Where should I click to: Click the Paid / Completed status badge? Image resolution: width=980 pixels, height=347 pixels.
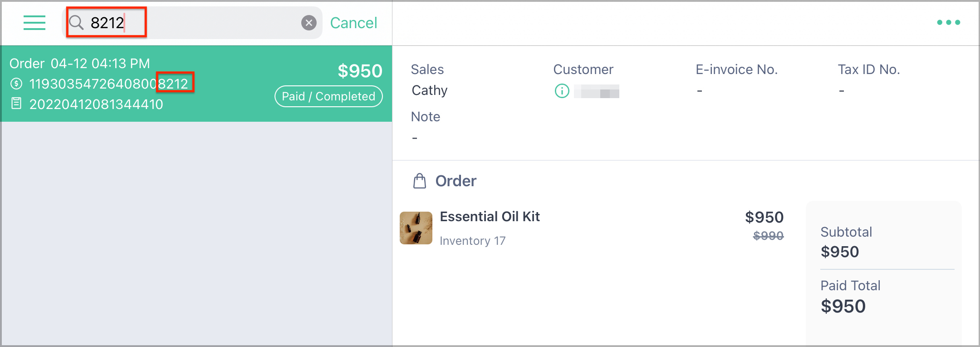(328, 96)
